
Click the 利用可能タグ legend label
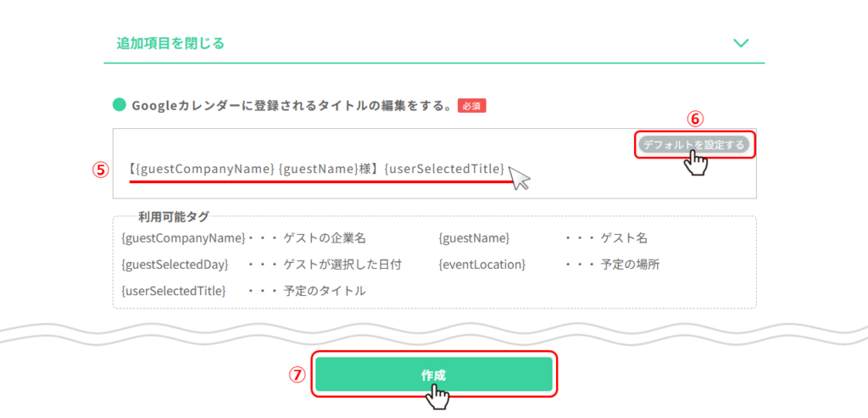click(x=174, y=217)
